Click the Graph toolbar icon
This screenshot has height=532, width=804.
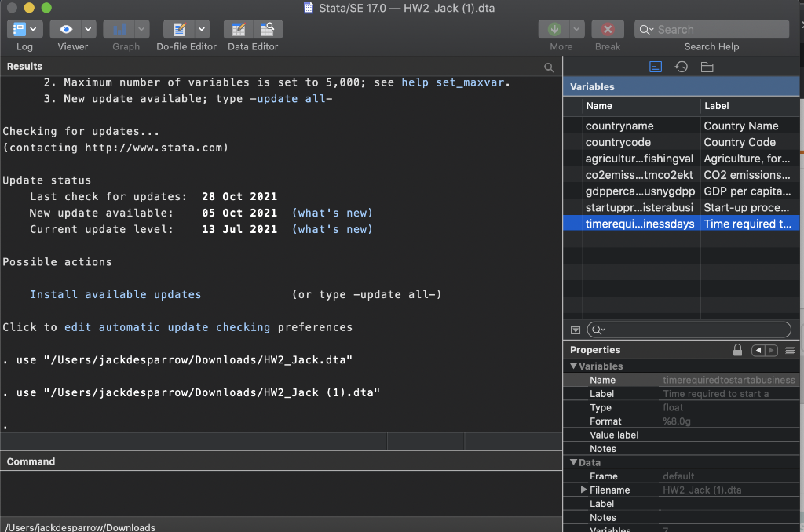coord(119,29)
